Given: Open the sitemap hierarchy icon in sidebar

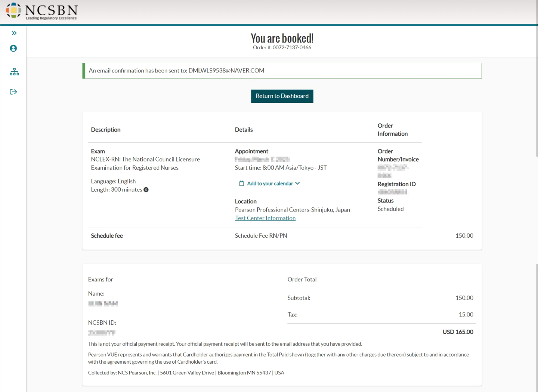Looking at the screenshot, I should pyautogui.click(x=14, y=72).
